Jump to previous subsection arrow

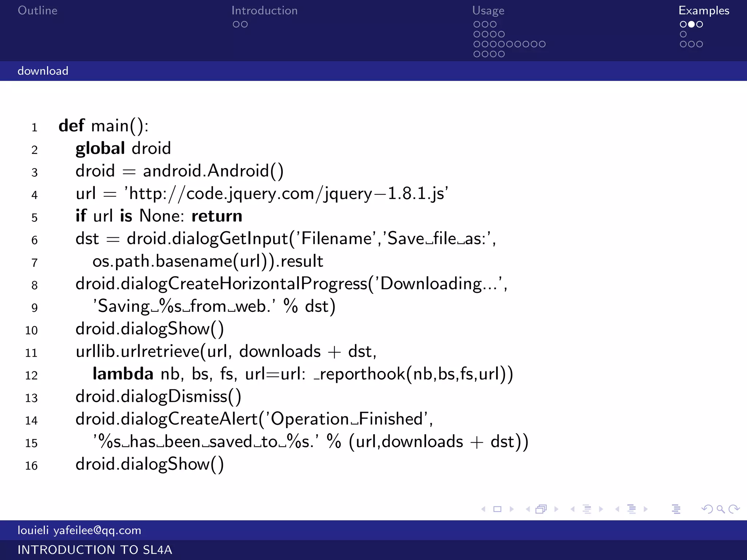coord(572,509)
